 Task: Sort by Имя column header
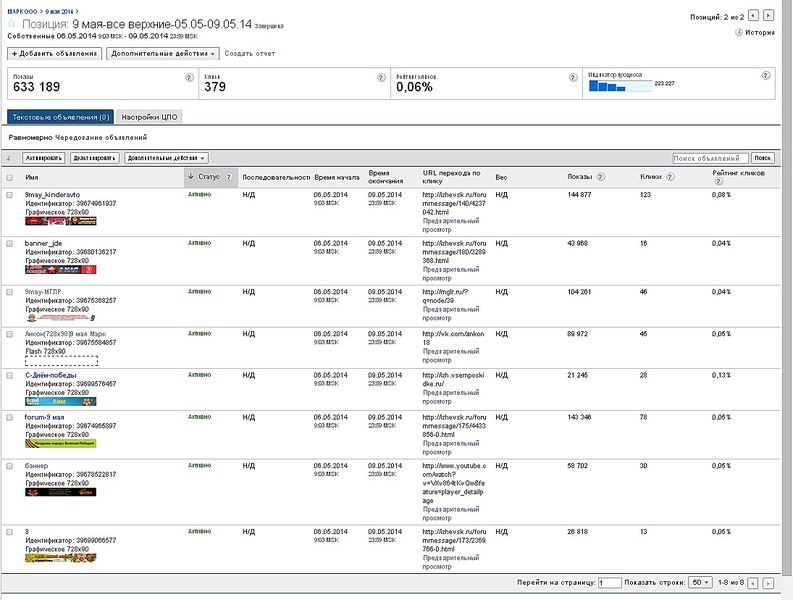[x=32, y=178]
